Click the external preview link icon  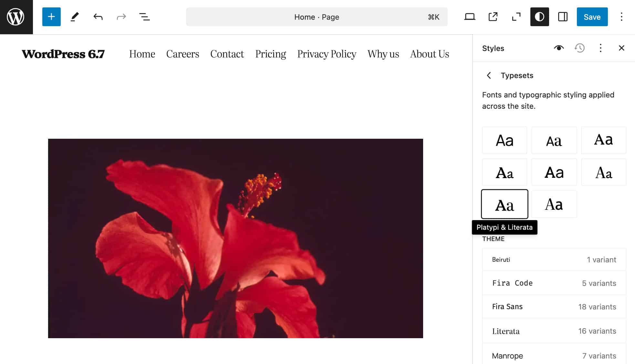click(493, 16)
